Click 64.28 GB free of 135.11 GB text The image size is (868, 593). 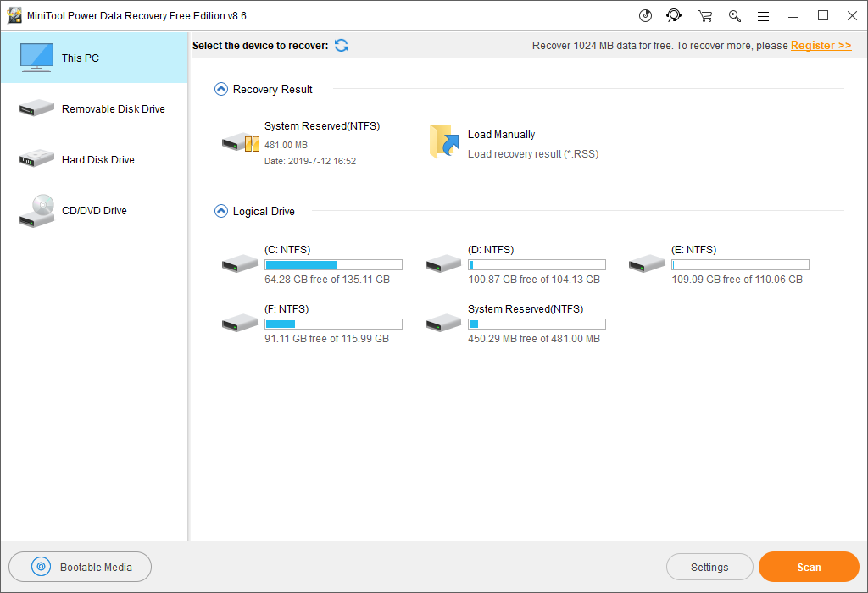327,280
